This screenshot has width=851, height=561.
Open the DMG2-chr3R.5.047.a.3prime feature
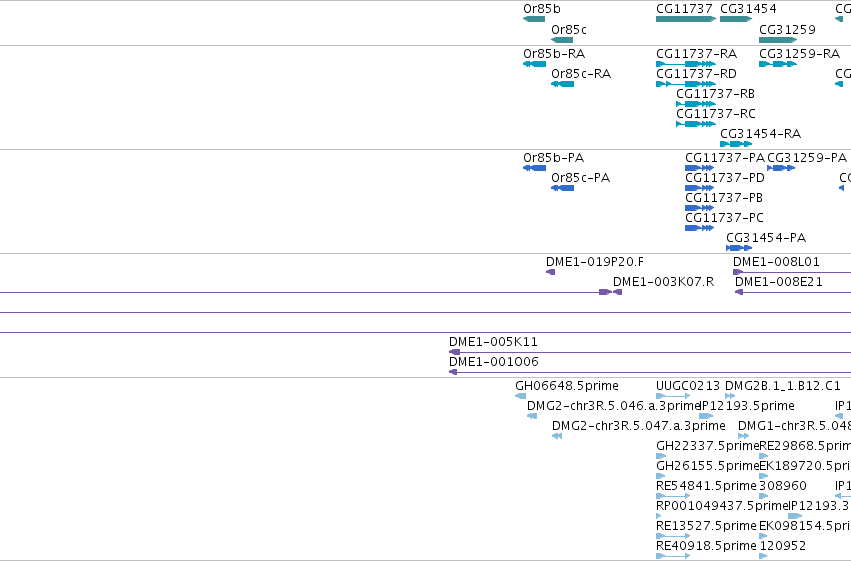coord(639,426)
